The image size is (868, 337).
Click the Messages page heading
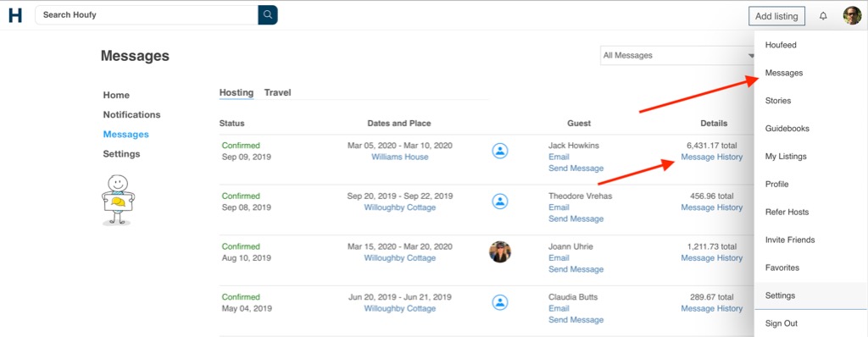135,56
